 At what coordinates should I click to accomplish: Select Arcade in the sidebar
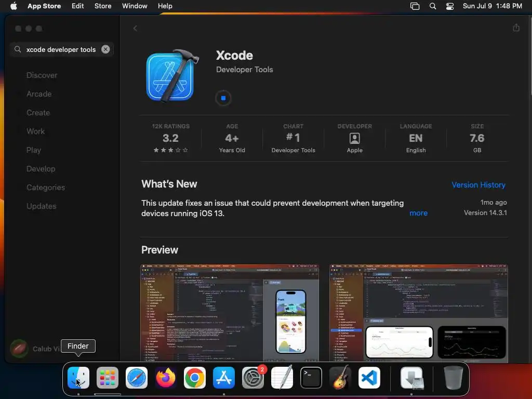39,94
